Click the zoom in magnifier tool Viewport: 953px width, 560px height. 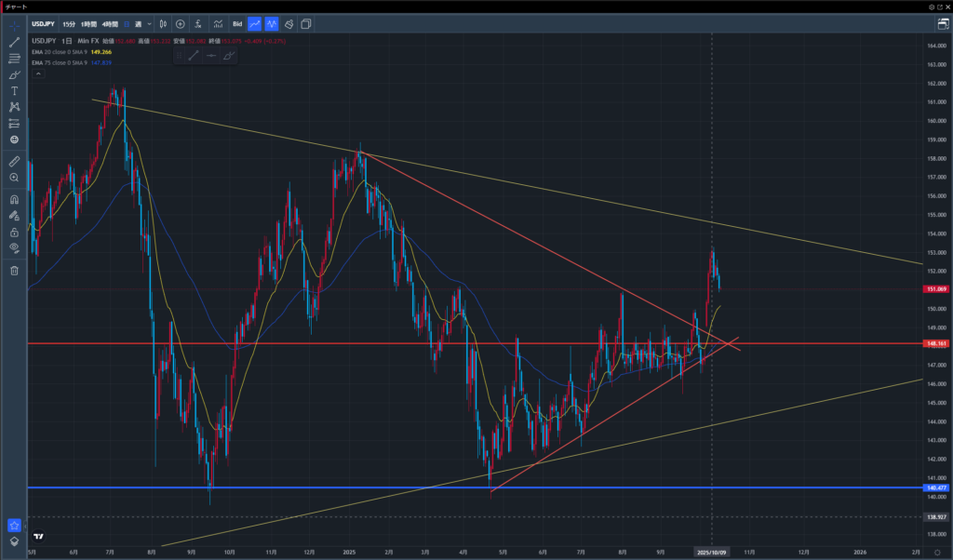pos(14,177)
